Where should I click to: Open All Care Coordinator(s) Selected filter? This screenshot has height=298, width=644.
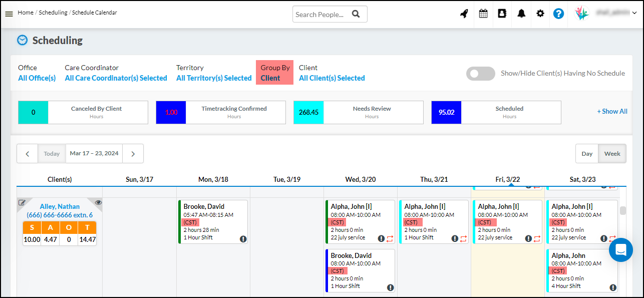pos(116,78)
